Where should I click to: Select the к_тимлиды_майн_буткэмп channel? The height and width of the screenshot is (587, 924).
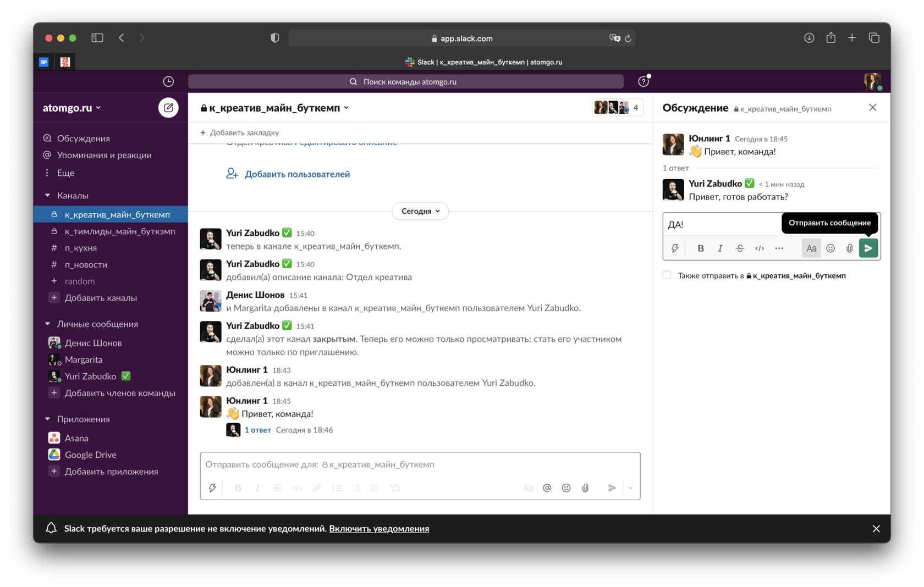111,231
